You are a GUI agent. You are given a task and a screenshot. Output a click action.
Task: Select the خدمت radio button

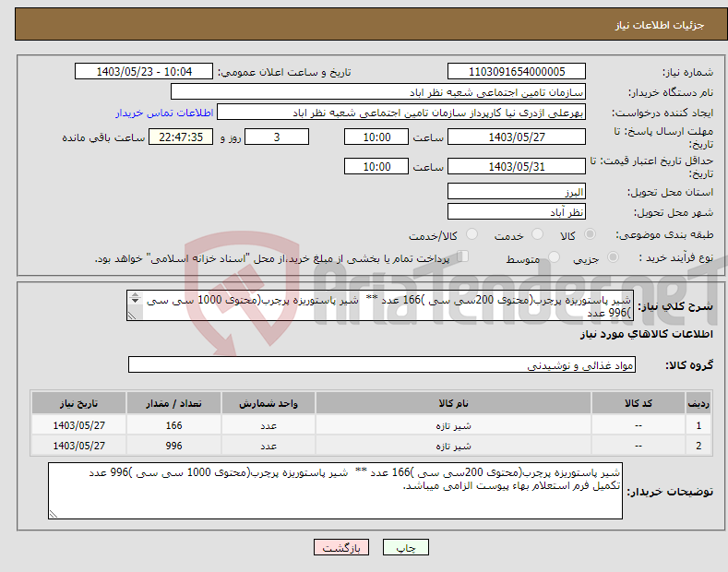[x=537, y=234]
